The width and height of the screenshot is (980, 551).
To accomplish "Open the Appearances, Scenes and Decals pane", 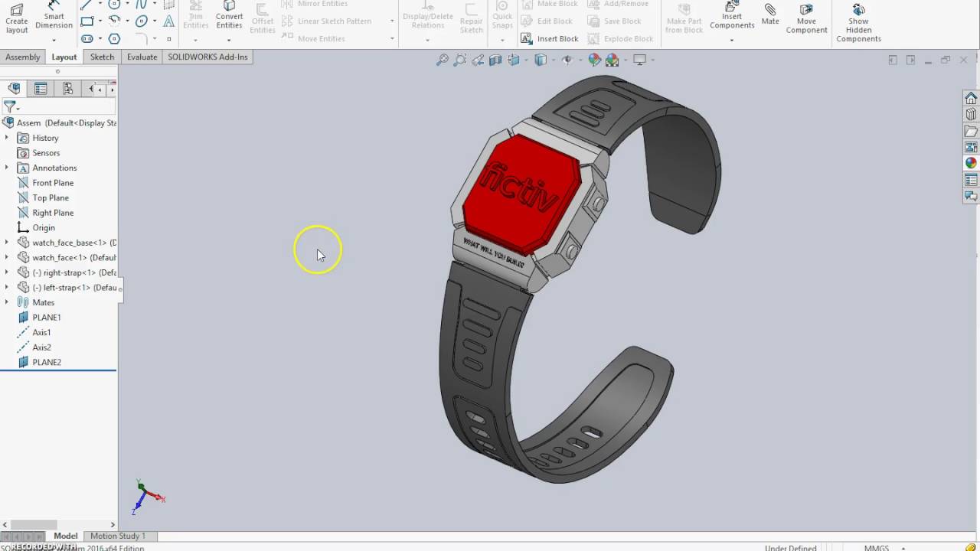I will click(x=971, y=163).
